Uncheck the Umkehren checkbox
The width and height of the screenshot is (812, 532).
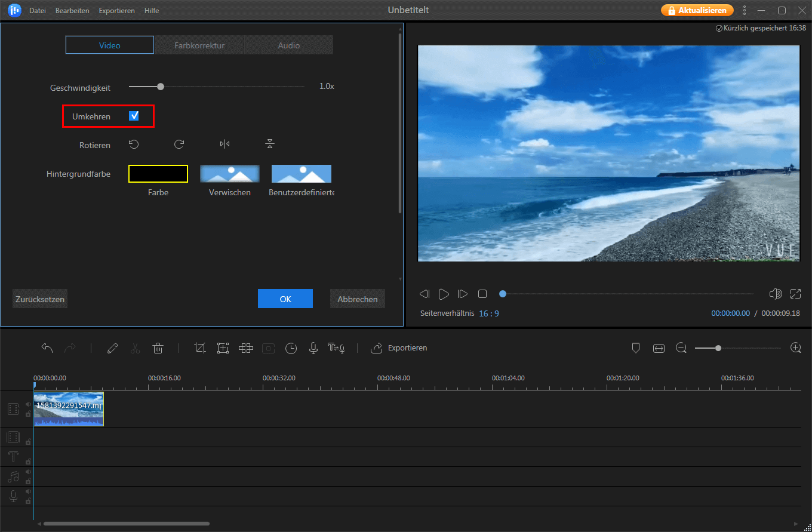[134, 116]
